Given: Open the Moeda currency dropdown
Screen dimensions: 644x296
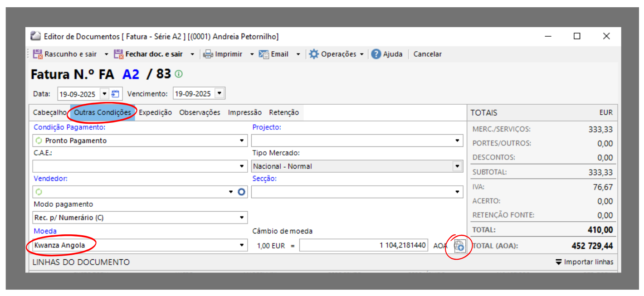Looking at the screenshot, I should (x=242, y=246).
